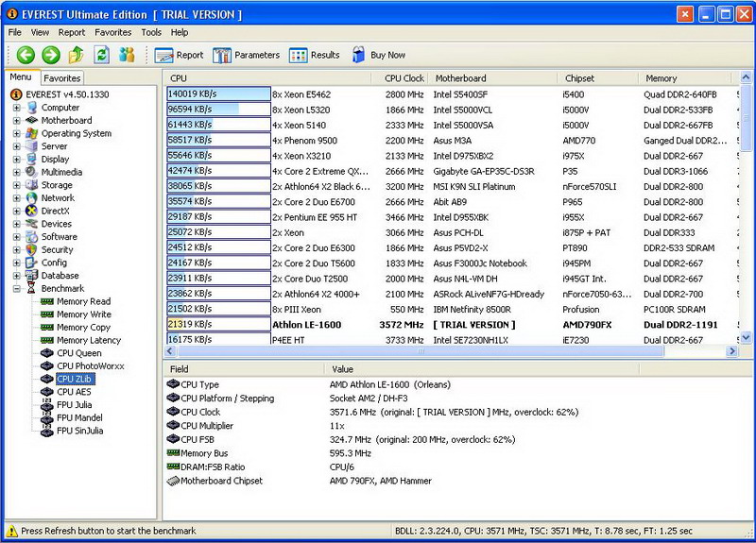Select the FPU SinJulia benchmark icon
756x543 pixels.
47,431
